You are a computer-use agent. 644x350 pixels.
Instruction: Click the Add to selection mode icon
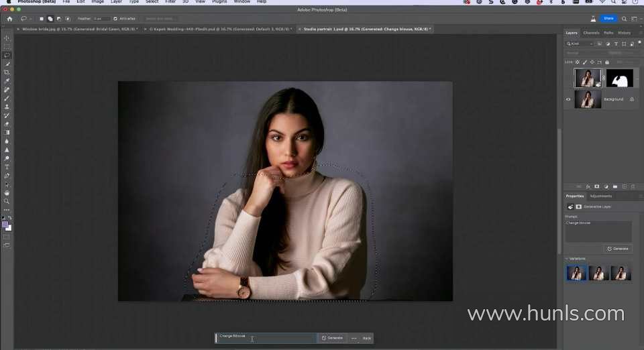50,19
